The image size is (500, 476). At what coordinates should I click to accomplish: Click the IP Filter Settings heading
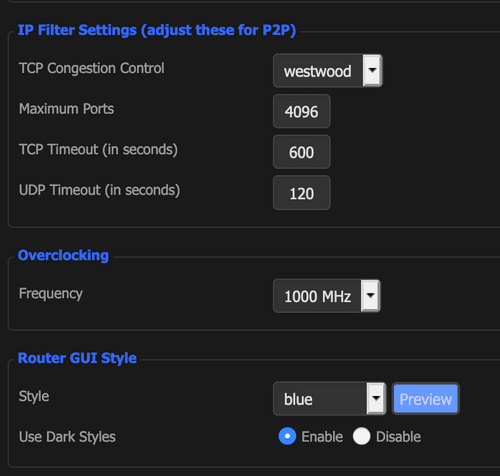click(x=157, y=30)
